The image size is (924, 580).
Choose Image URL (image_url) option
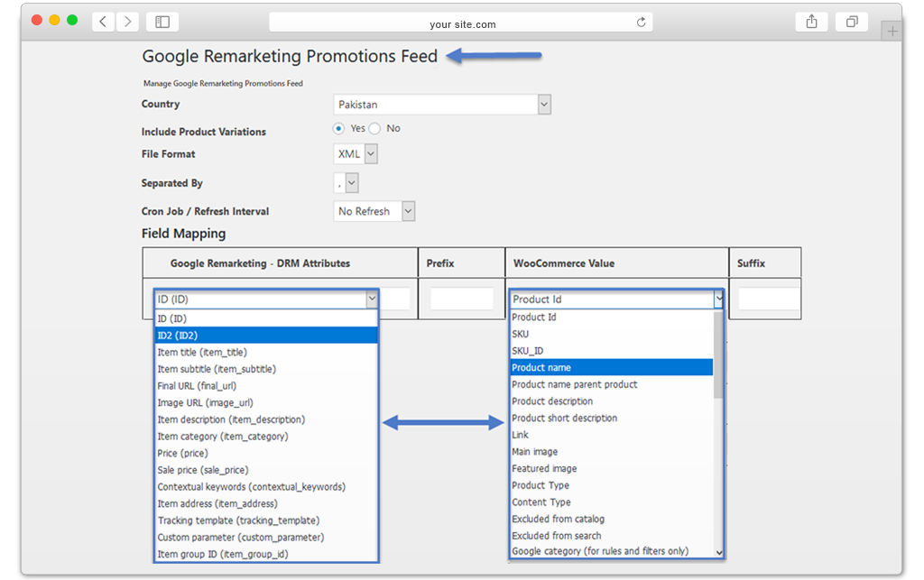pos(266,403)
